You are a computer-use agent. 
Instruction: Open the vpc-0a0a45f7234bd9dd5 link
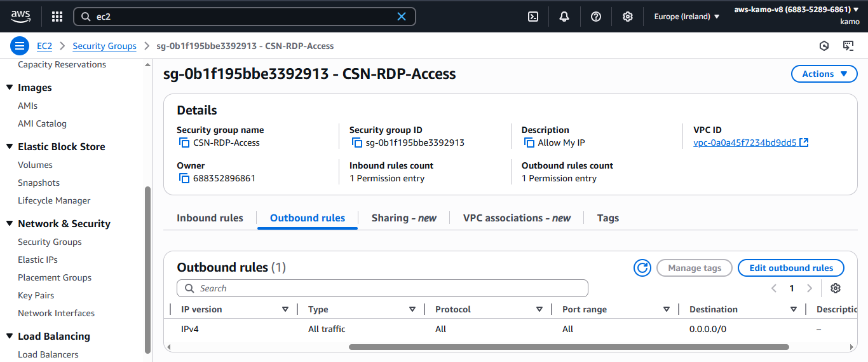[x=745, y=143]
